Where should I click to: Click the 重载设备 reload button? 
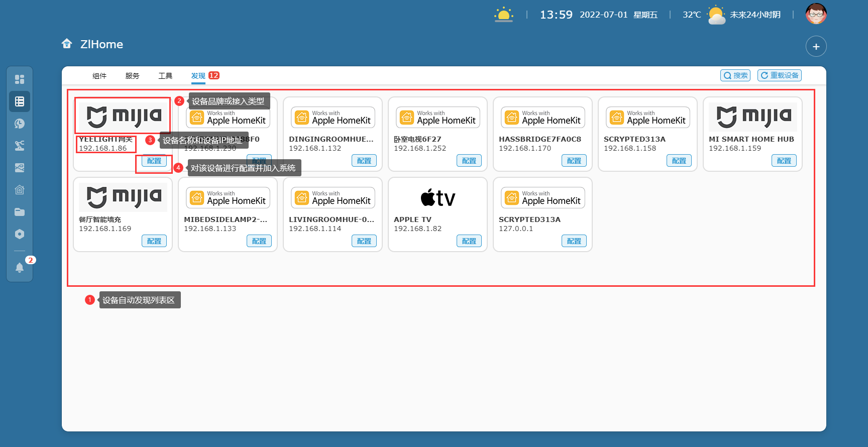pyautogui.click(x=780, y=75)
